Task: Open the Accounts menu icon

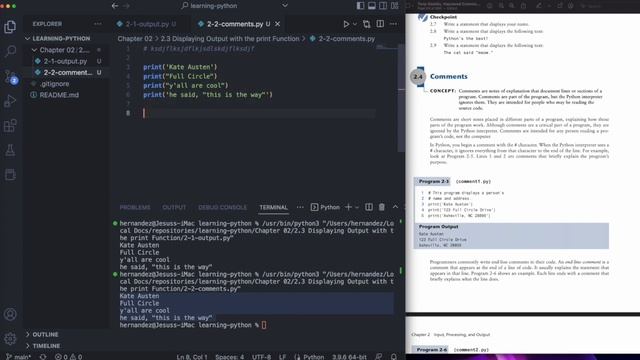Action: pos(10,314)
